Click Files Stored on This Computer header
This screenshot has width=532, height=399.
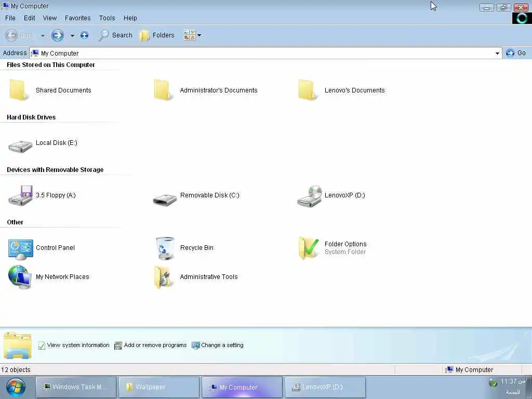pyautogui.click(x=51, y=65)
